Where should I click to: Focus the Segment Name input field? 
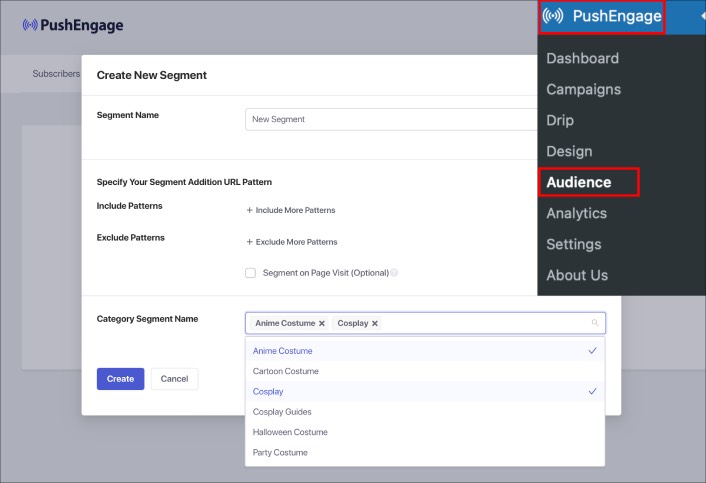click(x=391, y=119)
